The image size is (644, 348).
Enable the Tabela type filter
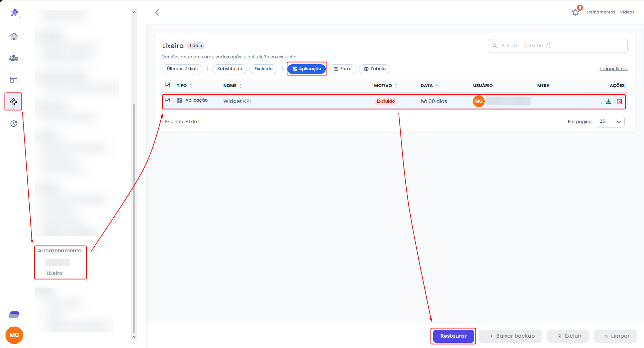click(375, 69)
